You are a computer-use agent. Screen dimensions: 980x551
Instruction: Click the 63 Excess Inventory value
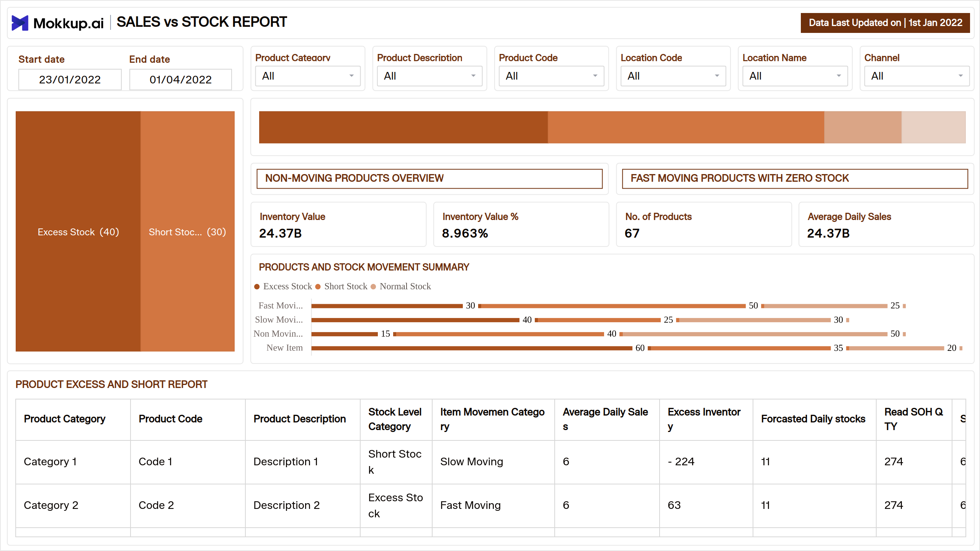[674, 505]
